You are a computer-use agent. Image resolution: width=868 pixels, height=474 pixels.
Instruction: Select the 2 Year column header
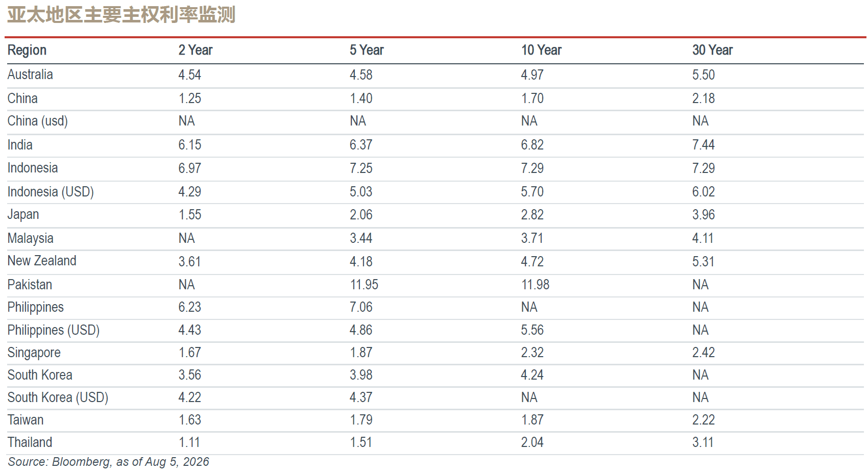196,50
